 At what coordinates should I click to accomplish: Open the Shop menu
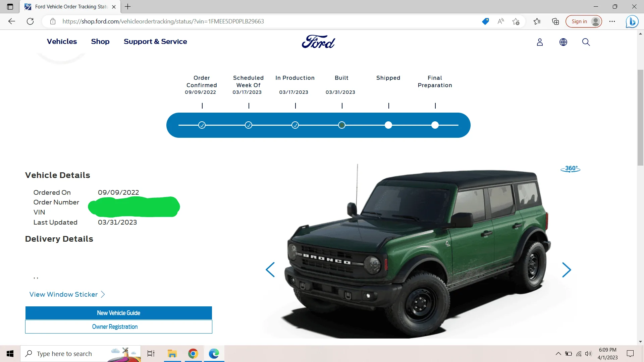click(100, 42)
